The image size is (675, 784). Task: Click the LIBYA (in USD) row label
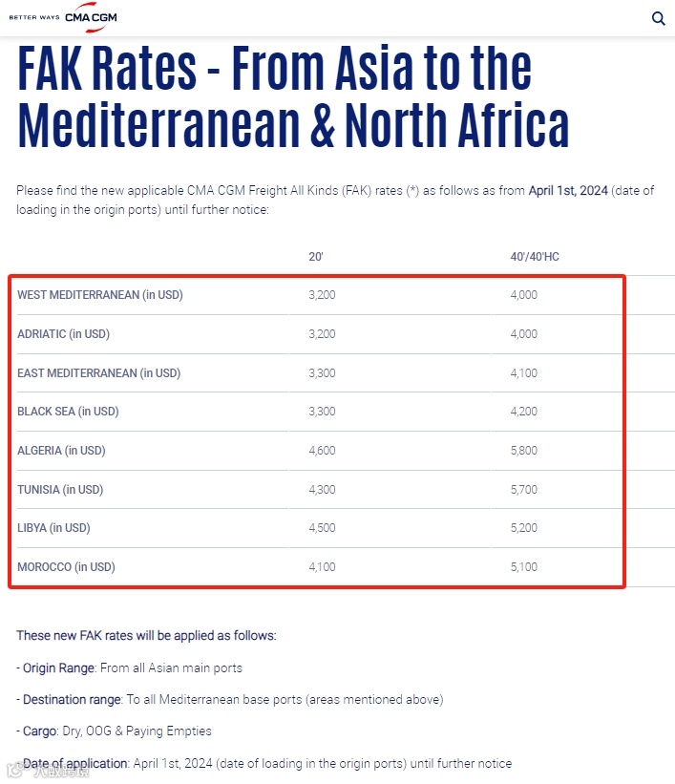coord(53,528)
